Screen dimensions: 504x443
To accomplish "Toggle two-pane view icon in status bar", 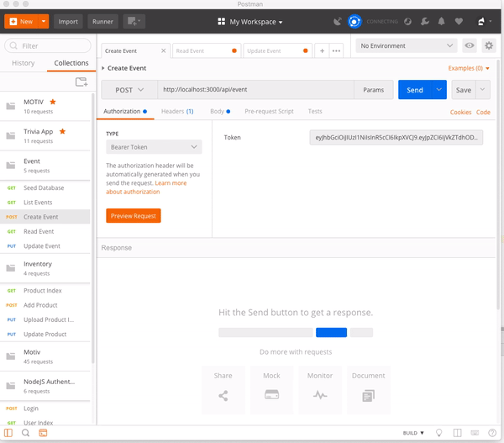I will [x=457, y=433].
